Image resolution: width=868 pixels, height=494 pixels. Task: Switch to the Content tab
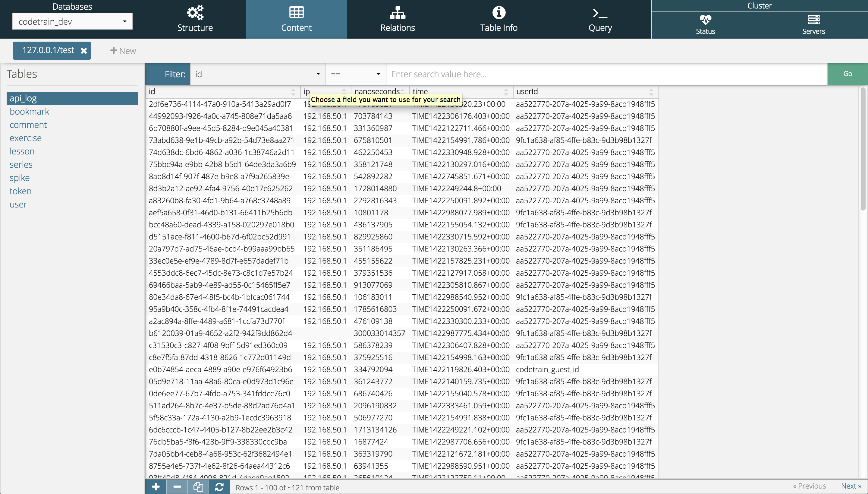click(x=296, y=19)
